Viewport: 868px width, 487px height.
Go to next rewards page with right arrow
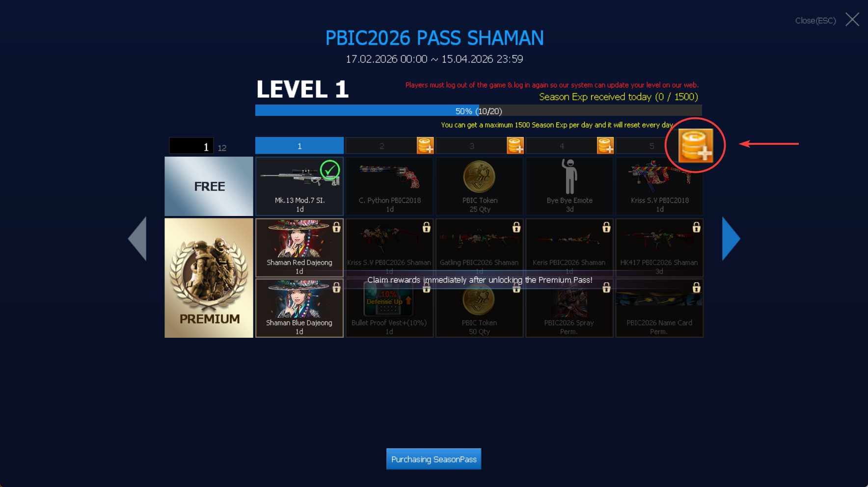coord(731,239)
